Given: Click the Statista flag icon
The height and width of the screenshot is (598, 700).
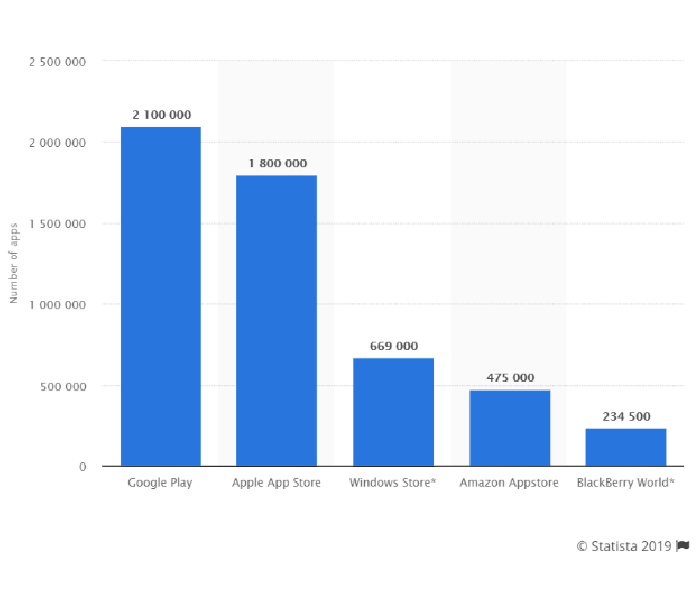Looking at the screenshot, I should pyautogui.click(x=683, y=545).
